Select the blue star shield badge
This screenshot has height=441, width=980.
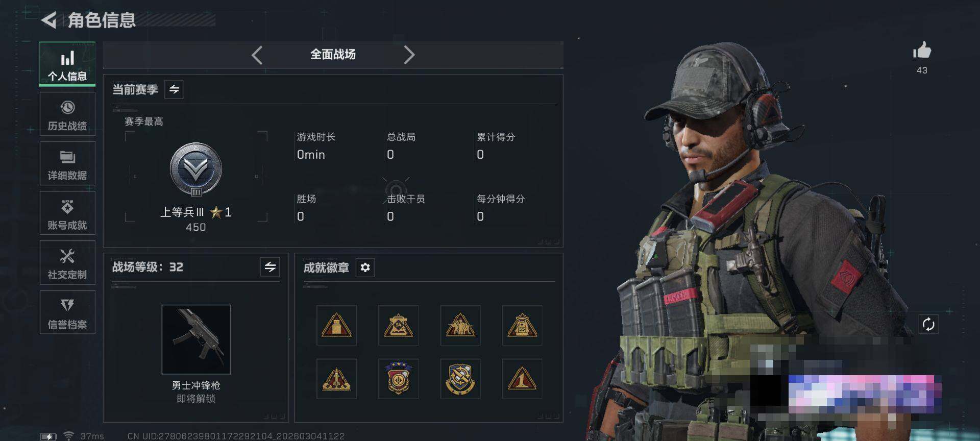click(x=398, y=378)
